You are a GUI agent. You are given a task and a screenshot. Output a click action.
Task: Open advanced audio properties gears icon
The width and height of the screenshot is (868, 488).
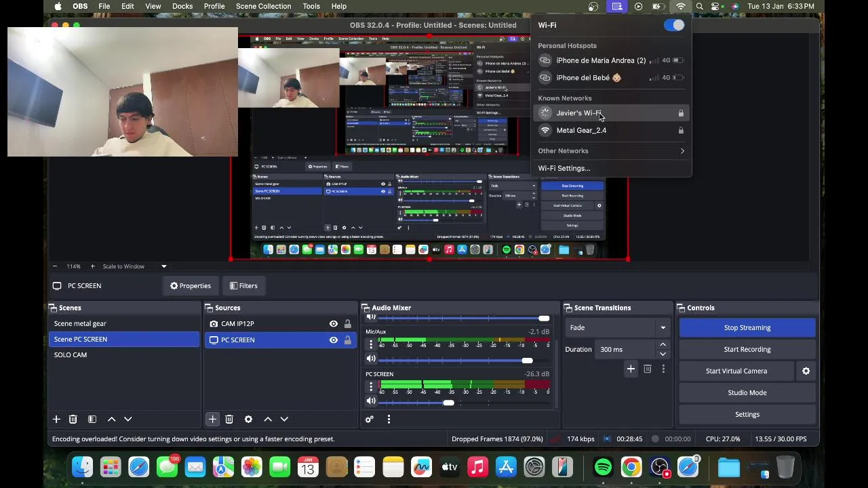coord(370,420)
